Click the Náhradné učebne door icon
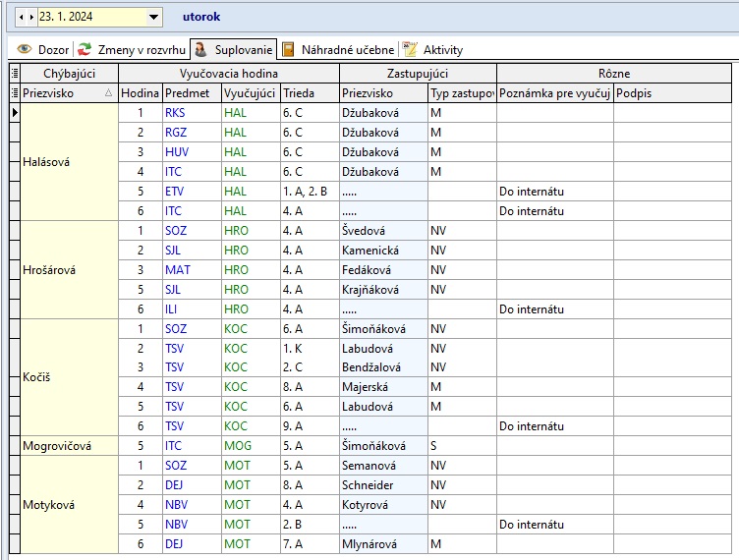Image resolution: width=739 pixels, height=560 pixels. tap(287, 49)
